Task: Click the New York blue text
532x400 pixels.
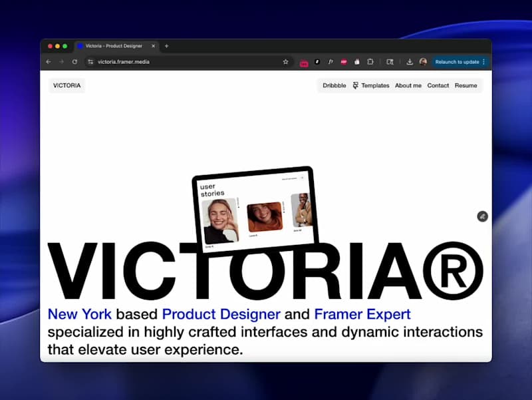Action: pos(79,314)
